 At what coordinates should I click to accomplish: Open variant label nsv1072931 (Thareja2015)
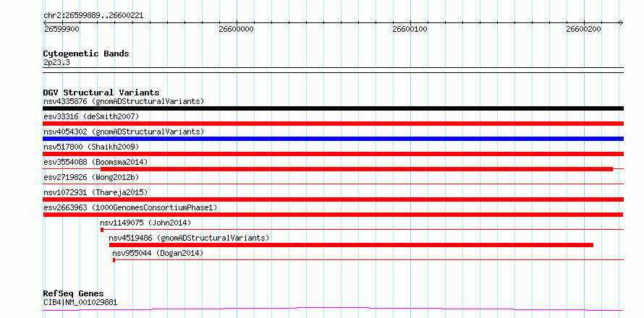[96, 192]
